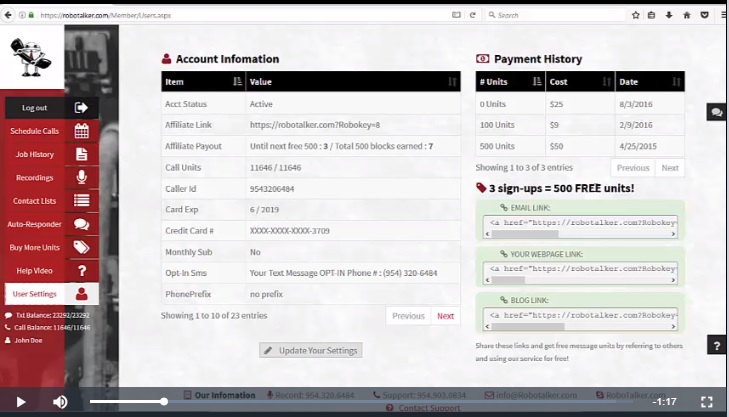Click Previous in Payment History pagination
Viewport: 729px width, 417px height.
click(x=632, y=168)
